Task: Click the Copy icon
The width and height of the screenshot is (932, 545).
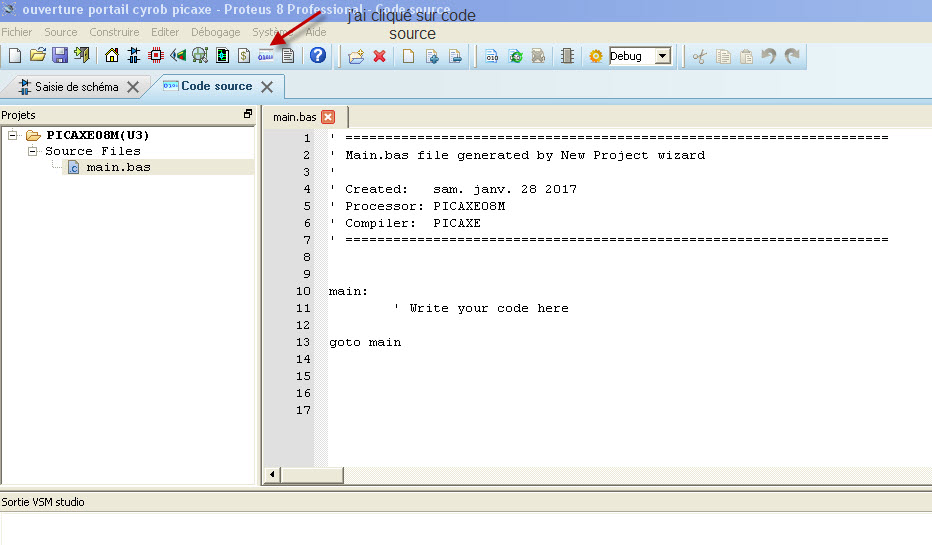Action: point(723,56)
